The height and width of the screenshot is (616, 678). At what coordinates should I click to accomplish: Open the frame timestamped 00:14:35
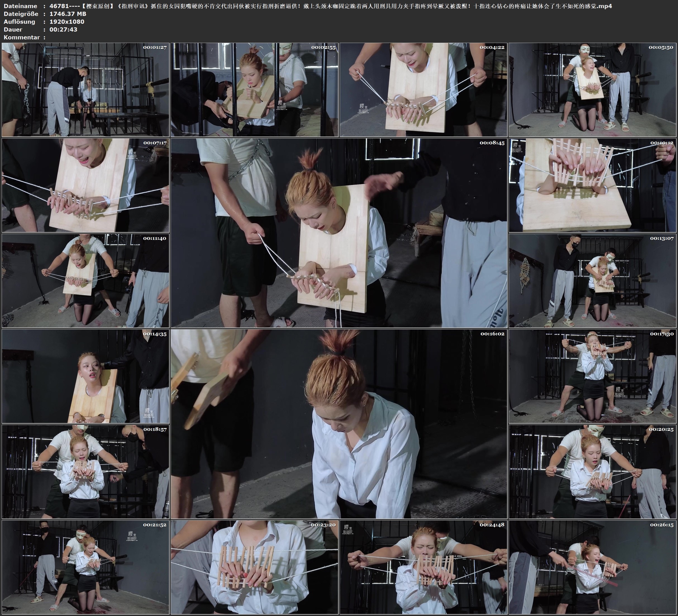pos(85,376)
